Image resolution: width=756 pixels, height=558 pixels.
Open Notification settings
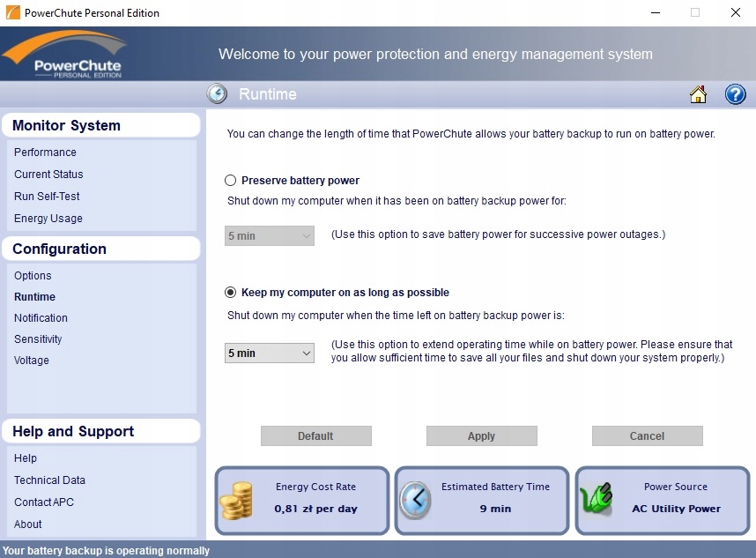pyautogui.click(x=41, y=318)
